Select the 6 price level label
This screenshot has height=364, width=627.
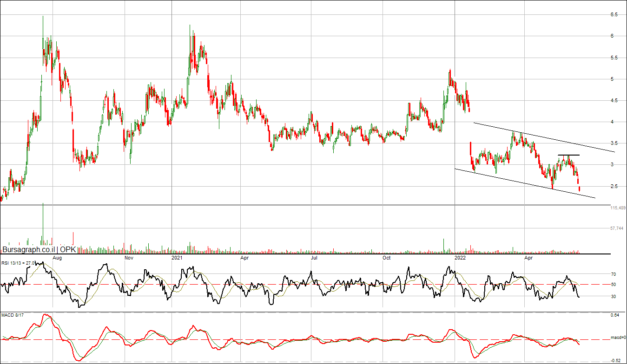(612, 36)
